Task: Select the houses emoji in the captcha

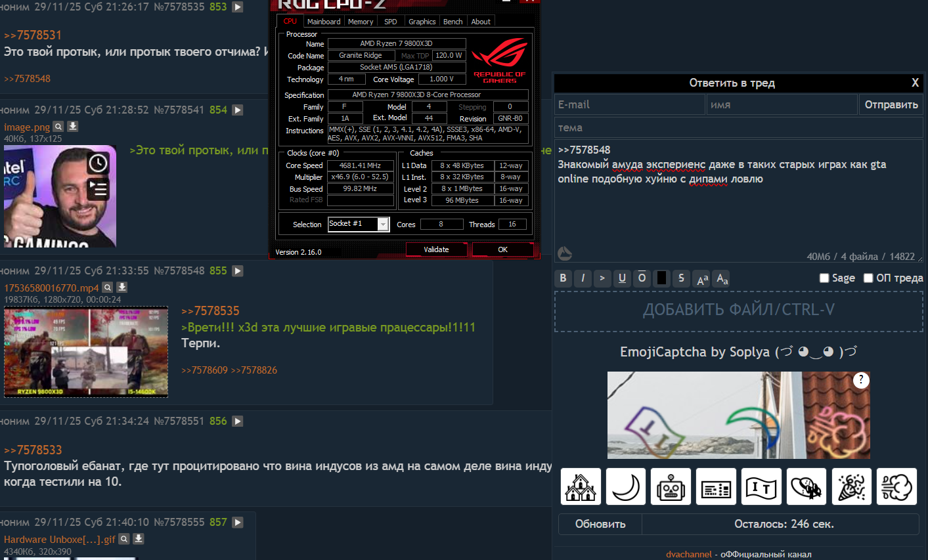Action: [x=581, y=486]
